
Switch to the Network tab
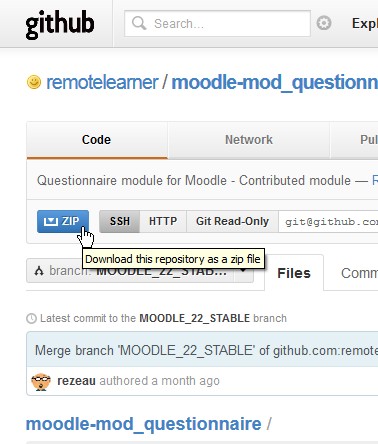[249, 140]
